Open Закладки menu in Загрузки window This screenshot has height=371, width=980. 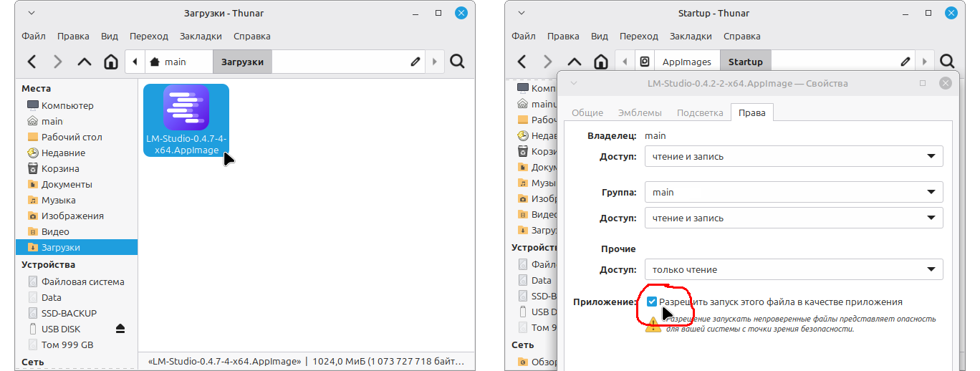coord(201,36)
